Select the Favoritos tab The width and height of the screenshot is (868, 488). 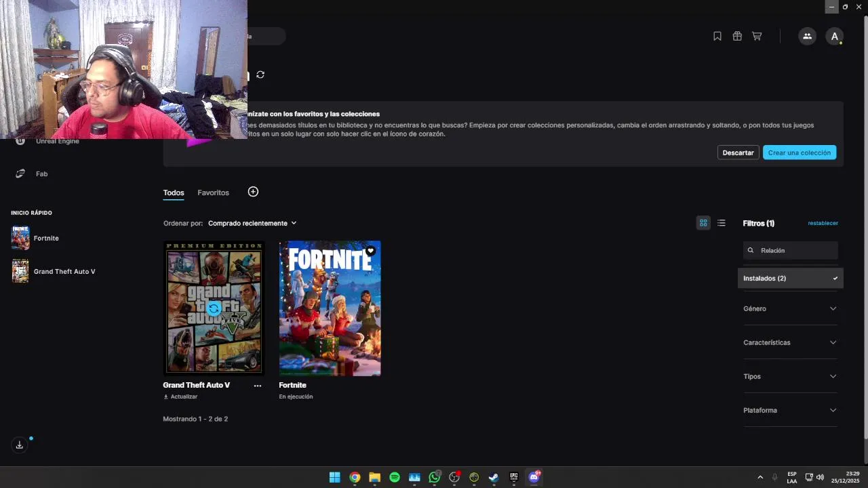pyautogui.click(x=213, y=192)
